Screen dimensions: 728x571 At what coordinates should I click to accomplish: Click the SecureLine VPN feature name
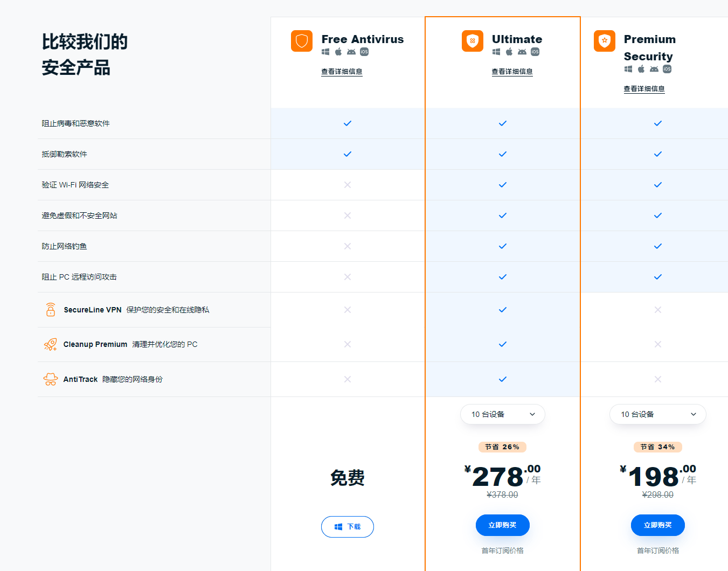(x=93, y=310)
